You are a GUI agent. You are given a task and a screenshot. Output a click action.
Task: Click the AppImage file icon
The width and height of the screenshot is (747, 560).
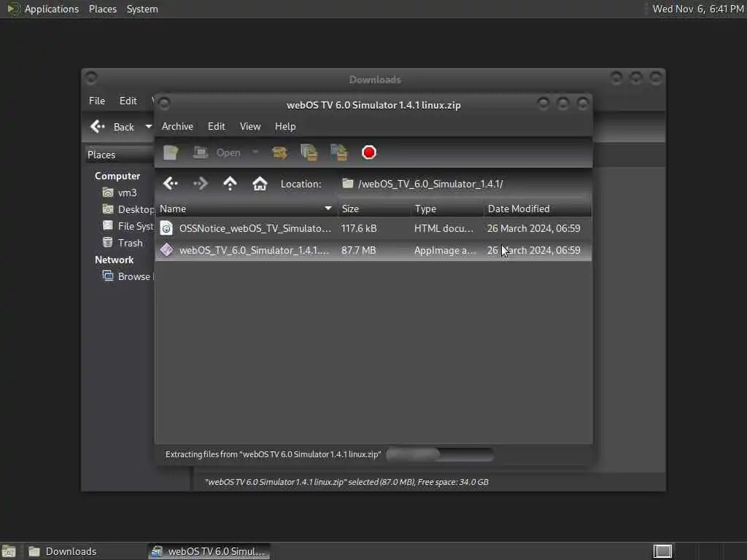[x=166, y=250]
